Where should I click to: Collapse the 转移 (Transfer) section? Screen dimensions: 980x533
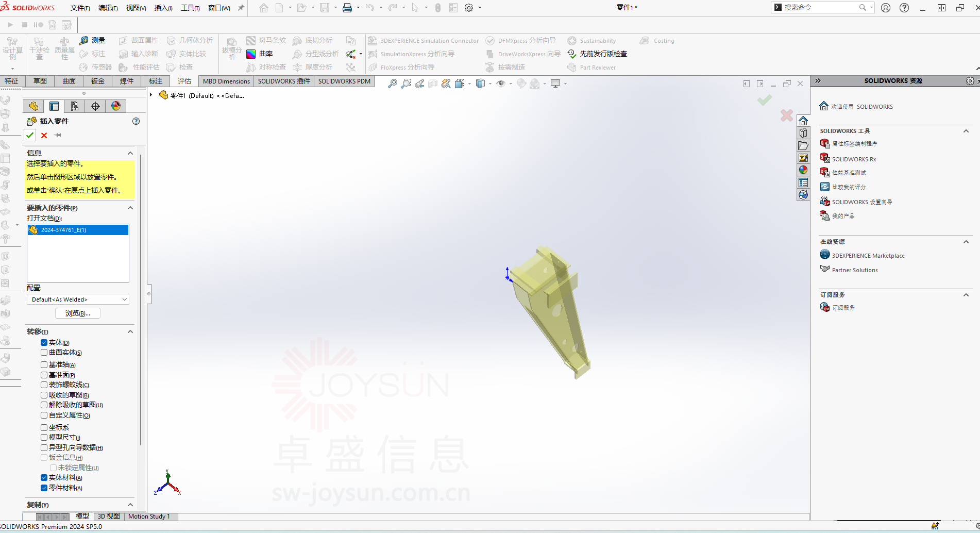[x=130, y=331]
